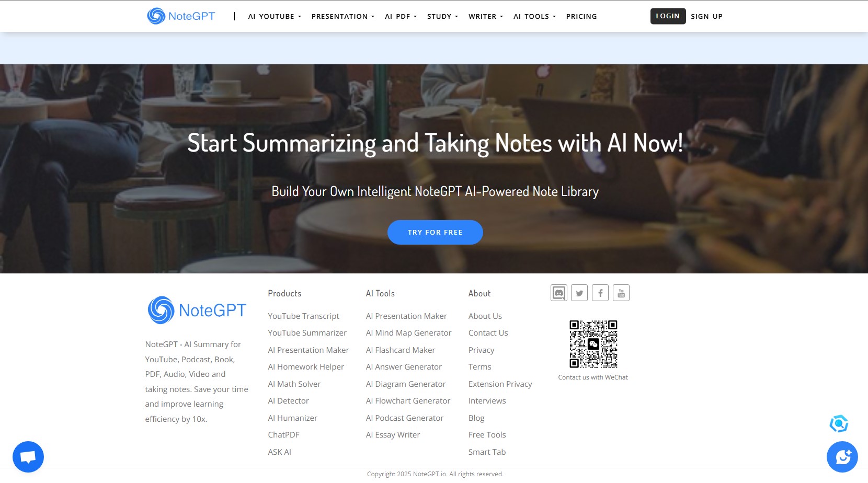
Task: Open the YouTube social icon
Action: [x=621, y=293]
